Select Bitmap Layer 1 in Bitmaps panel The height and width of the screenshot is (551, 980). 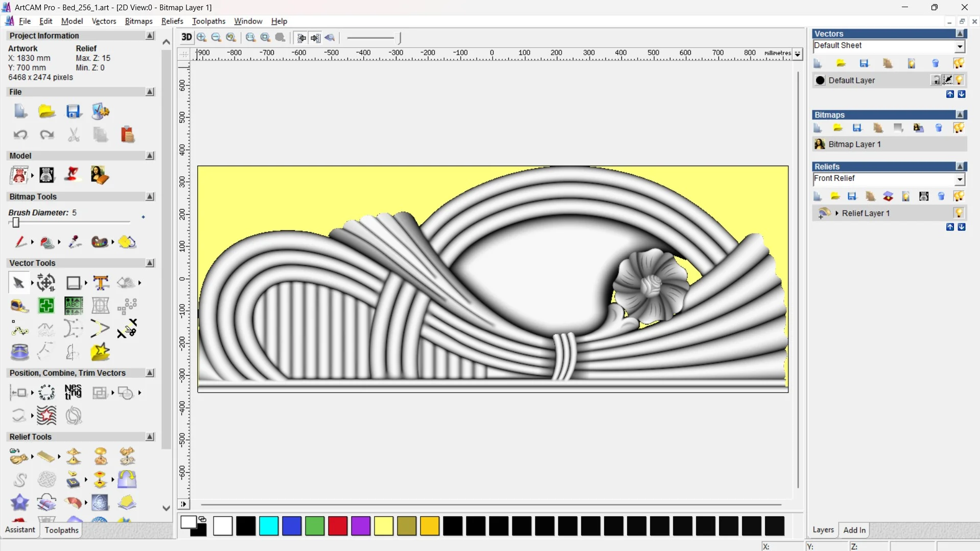point(854,144)
